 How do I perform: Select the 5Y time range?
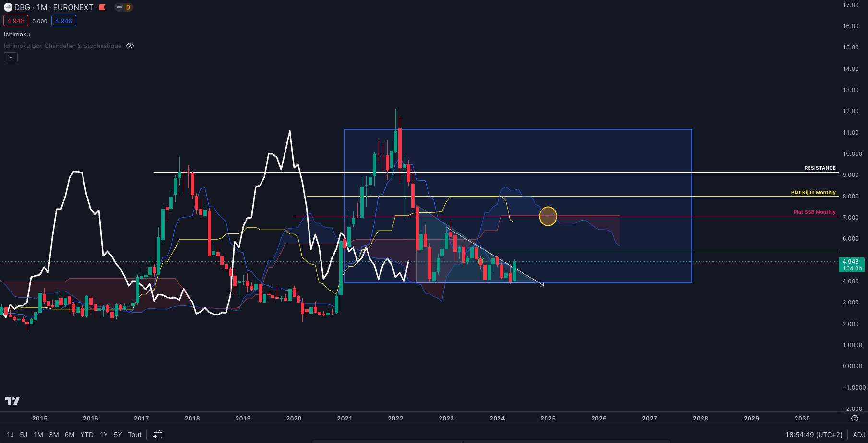tap(118, 435)
